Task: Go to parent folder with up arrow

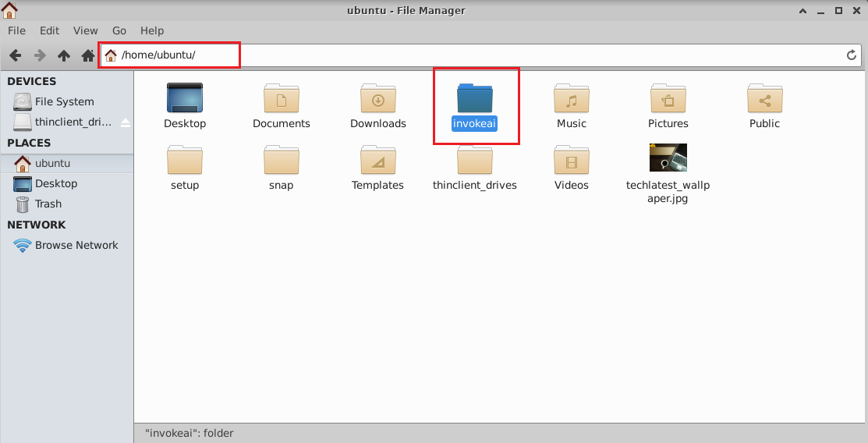Action: click(64, 55)
